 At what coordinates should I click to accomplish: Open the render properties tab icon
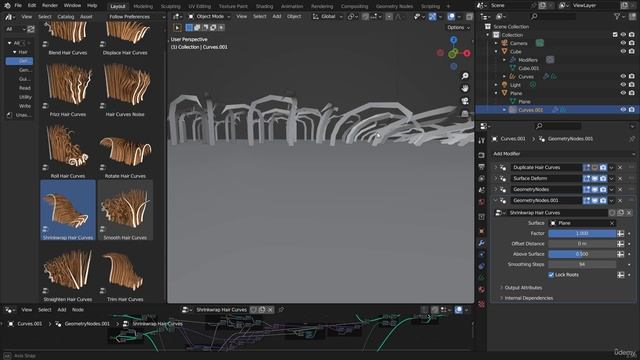(x=482, y=156)
